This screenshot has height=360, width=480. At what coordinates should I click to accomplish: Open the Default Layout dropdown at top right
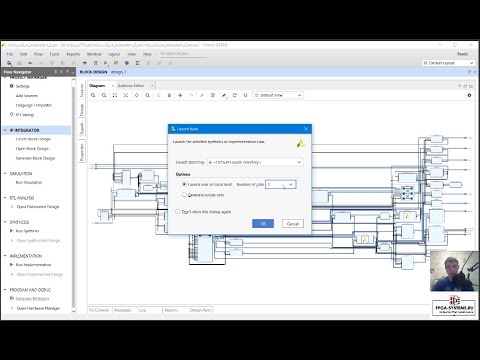[448, 63]
